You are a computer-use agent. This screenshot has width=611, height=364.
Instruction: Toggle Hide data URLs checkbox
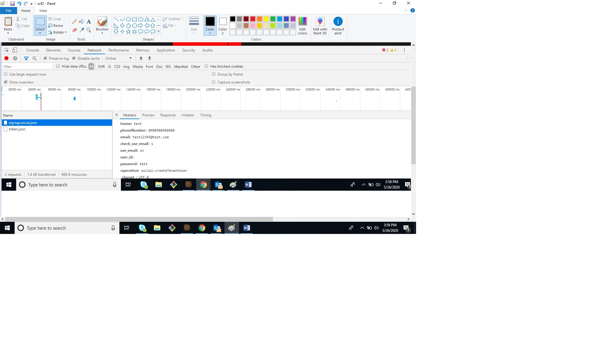pos(58,66)
